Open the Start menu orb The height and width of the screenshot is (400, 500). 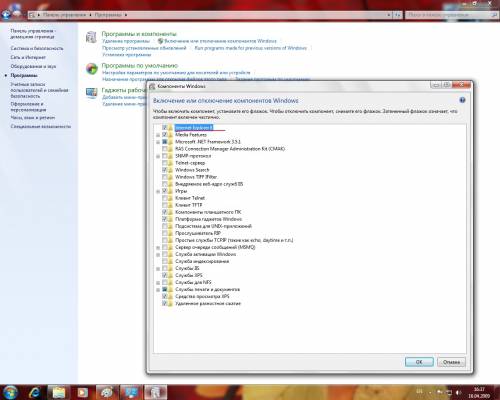(x=10, y=392)
